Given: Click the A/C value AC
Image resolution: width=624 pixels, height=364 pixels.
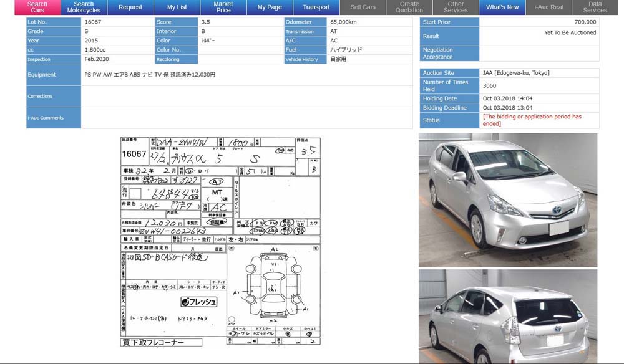Looking at the screenshot, I should pyautogui.click(x=334, y=41).
